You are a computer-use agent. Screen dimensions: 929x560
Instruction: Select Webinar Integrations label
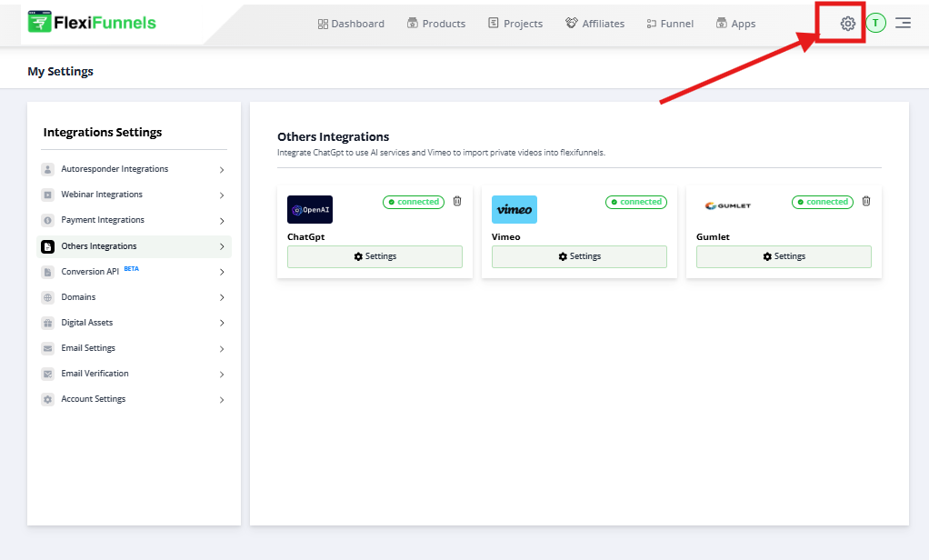coord(102,195)
